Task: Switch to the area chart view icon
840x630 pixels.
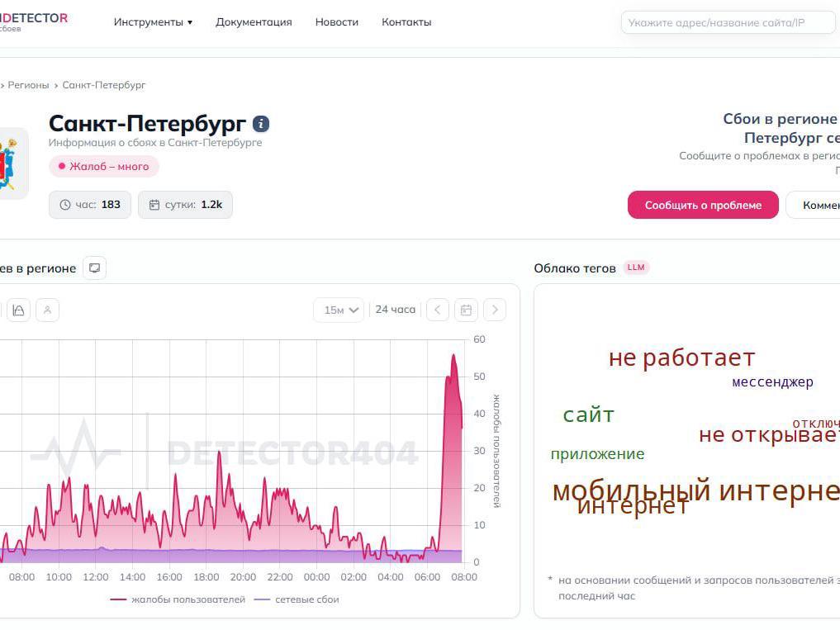Action: pos(19,310)
